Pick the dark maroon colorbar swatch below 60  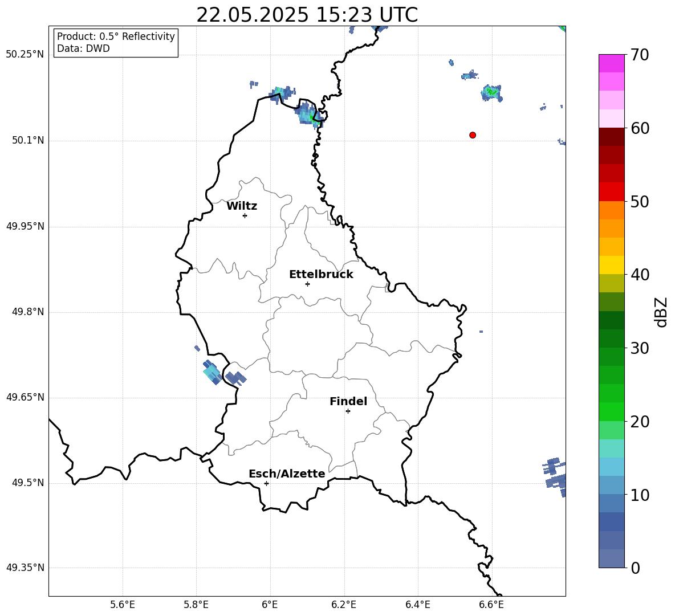(x=611, y=137)
